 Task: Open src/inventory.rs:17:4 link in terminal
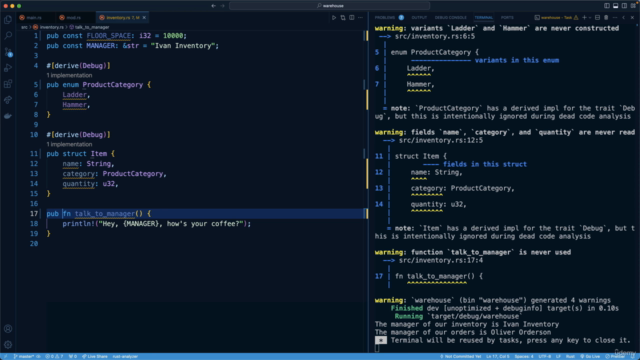(441, 260)
